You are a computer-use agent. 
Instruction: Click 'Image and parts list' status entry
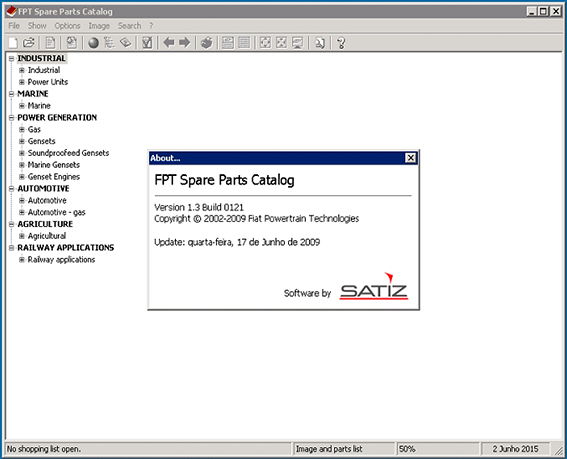point(329,449)
